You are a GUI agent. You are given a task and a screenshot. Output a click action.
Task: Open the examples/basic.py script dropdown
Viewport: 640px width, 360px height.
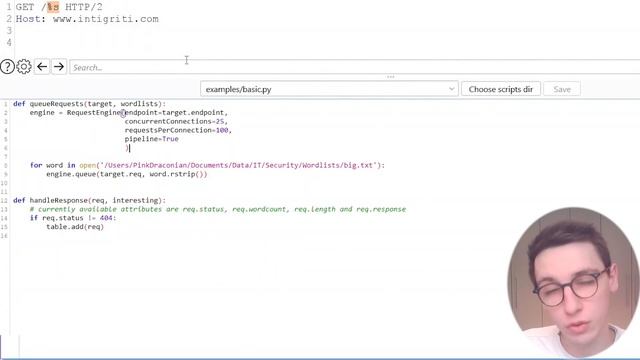[329, 89]
